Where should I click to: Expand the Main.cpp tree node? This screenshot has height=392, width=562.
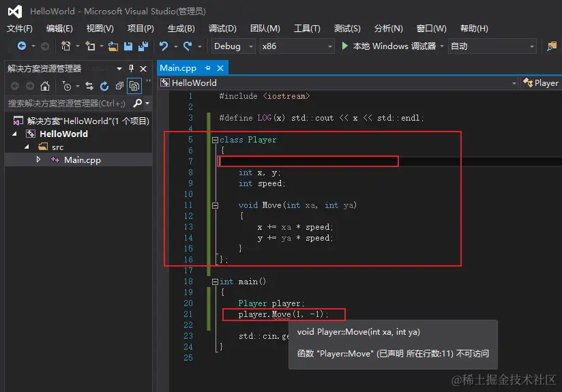pos(38,160)
